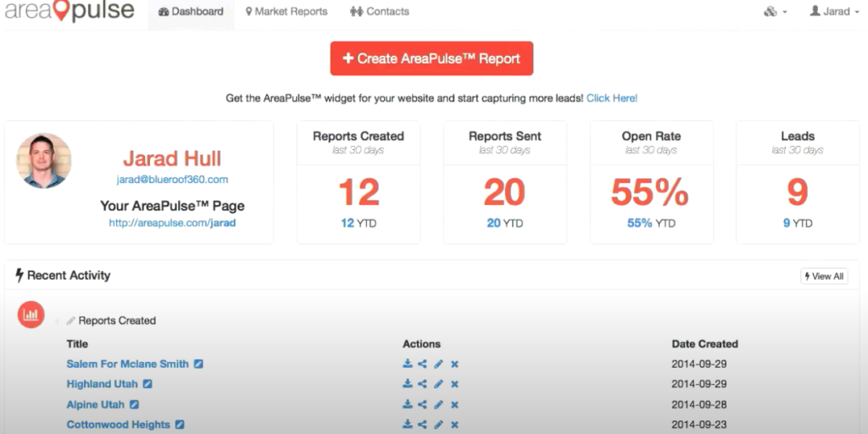Click the Reports Sent count 20
This screenshot has height=434, width=868.
[505, 192]
